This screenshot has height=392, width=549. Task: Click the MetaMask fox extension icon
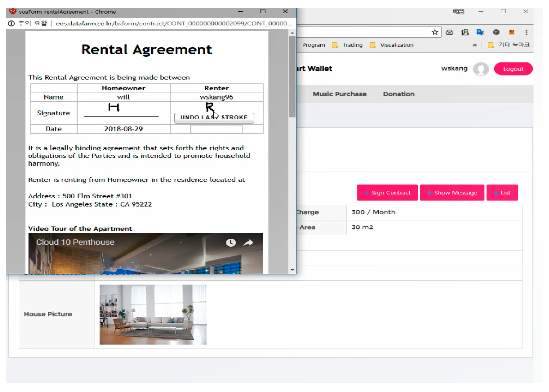coord(511,32)
